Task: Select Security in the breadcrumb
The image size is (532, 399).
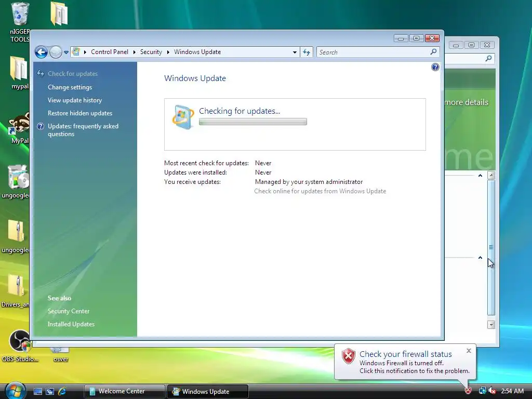Action: pos(151,52)
